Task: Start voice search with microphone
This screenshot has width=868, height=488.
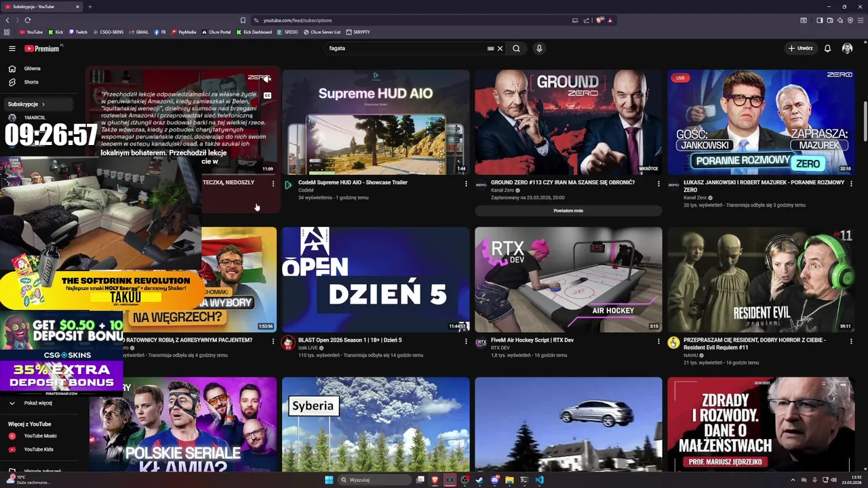Action: coord(539,48)
